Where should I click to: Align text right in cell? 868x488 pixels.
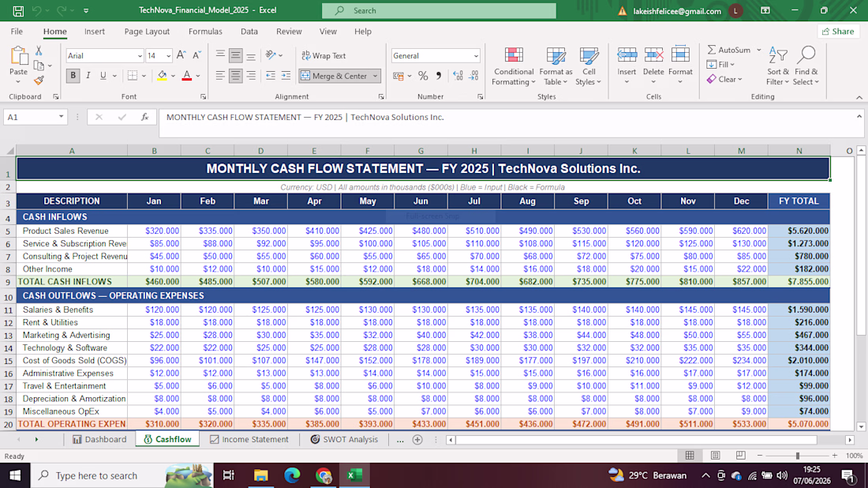click(251, 75)
